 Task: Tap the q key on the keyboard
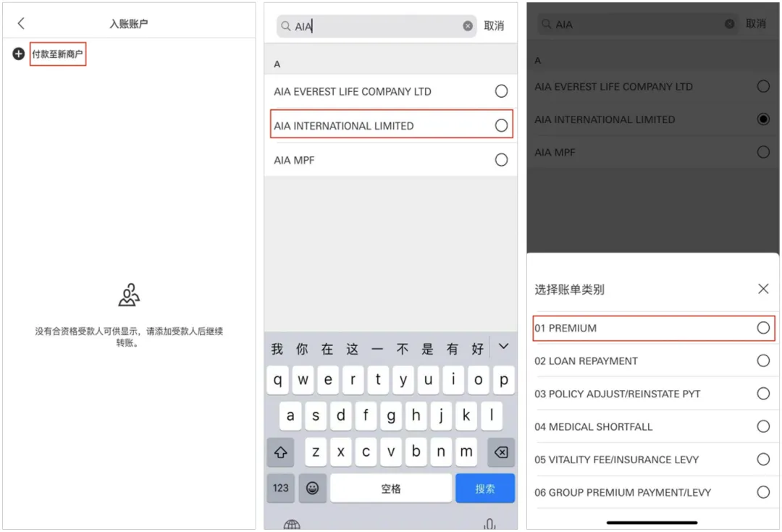[x=277, y=380]
